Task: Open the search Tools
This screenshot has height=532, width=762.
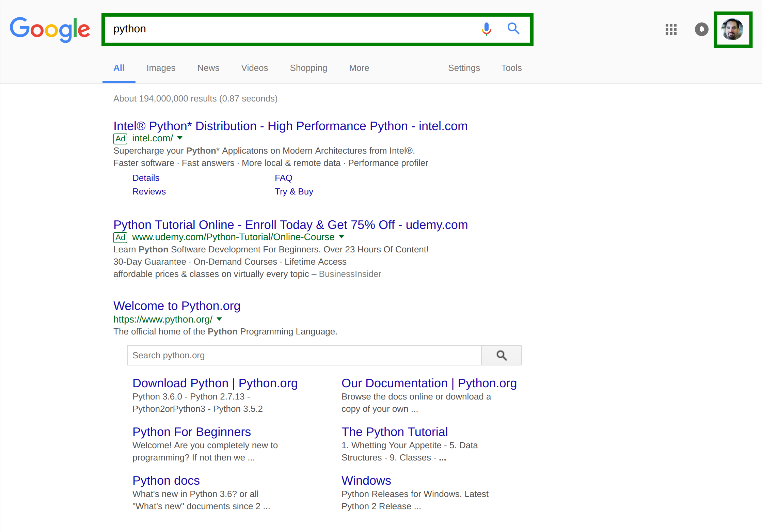Action: (511, 68)
